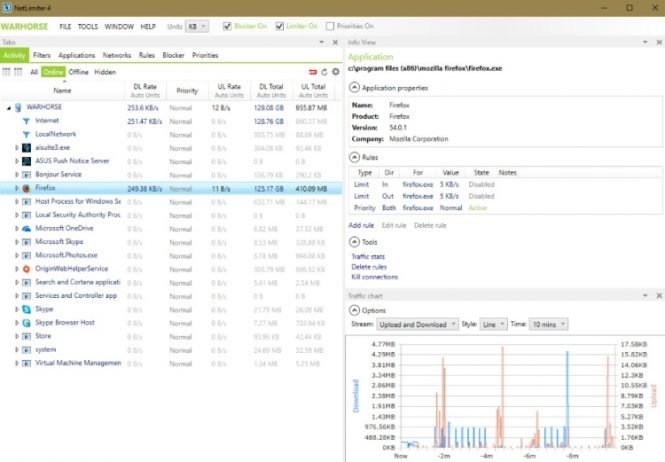Expand the aisuite3.exe tree node
This screenshot has height=462, width=665.
click(x=16, y=147)
